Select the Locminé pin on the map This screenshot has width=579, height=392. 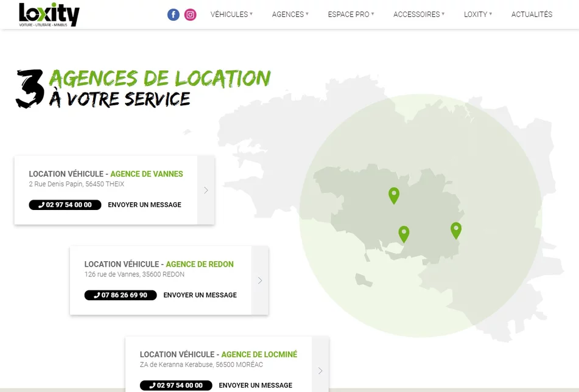[x=394, y=195]
